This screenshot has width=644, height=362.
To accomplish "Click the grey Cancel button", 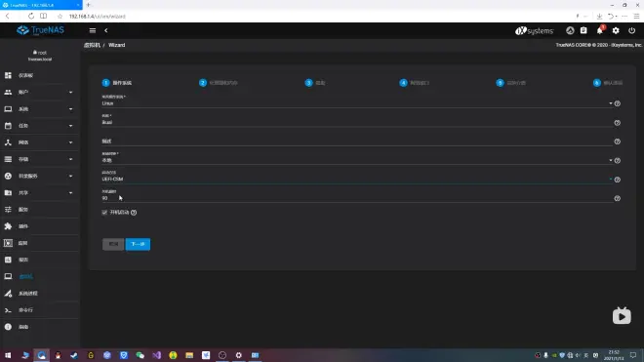I will [x=113, y=244].
